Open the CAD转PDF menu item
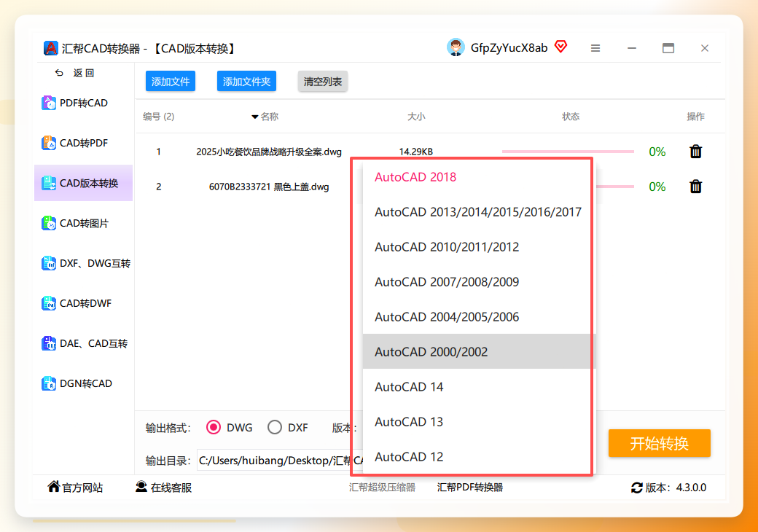The width and height of the screenshot is (758, 532). [x=84, y=143]
